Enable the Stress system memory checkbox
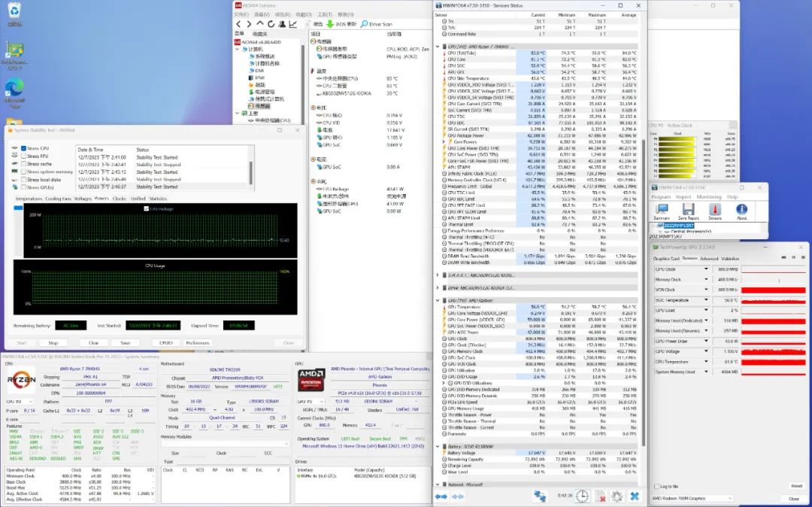The width and height of the screenshot is (812, 507). pos(23,172)
